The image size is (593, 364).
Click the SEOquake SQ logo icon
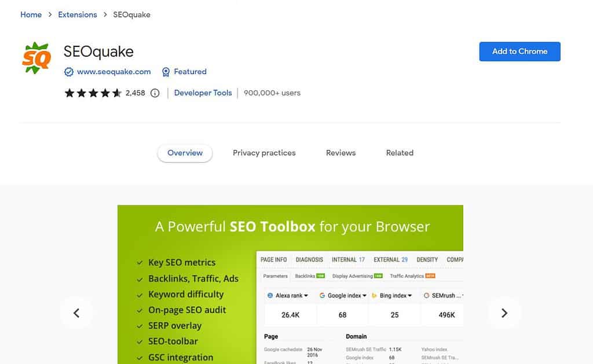coord(36,57)
